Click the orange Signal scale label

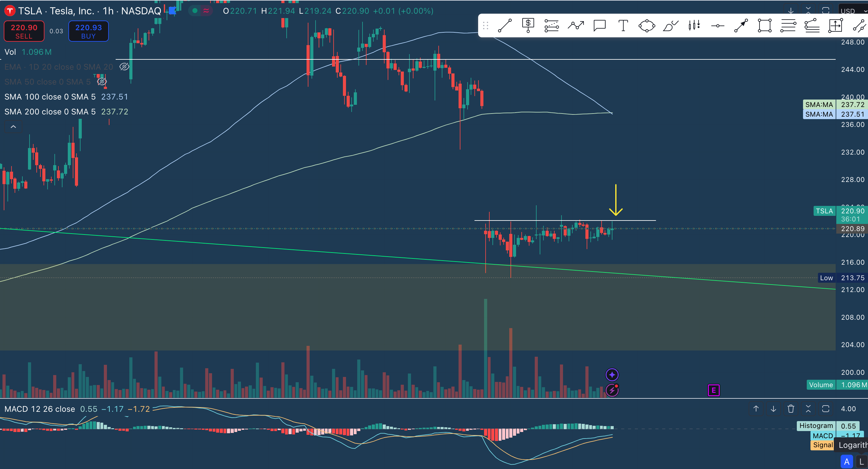point(823,445)
